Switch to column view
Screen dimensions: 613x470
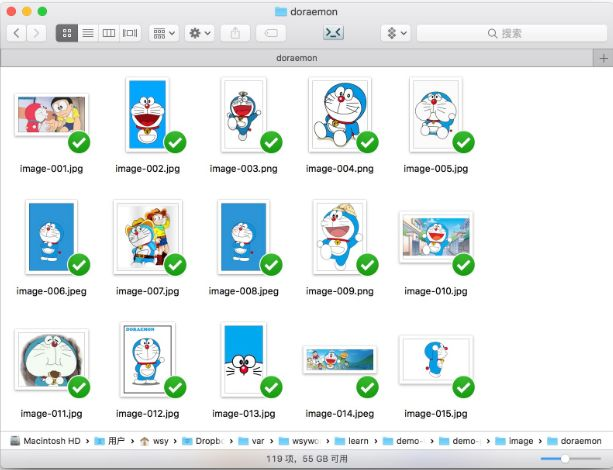[x=109, y=33]
